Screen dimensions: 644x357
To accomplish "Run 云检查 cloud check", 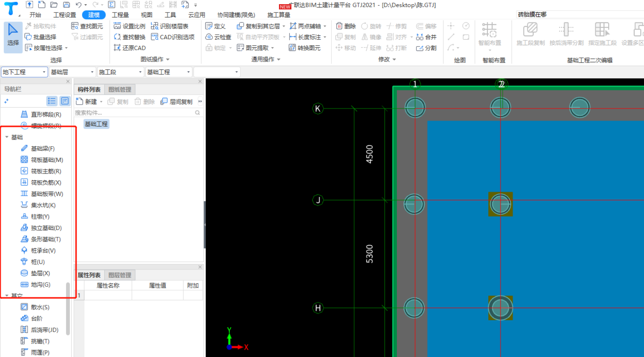I will click(x=218, y=37).
